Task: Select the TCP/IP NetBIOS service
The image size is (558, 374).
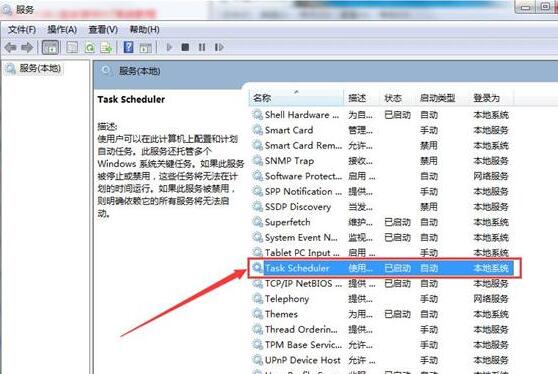Action: pos(381,284)
